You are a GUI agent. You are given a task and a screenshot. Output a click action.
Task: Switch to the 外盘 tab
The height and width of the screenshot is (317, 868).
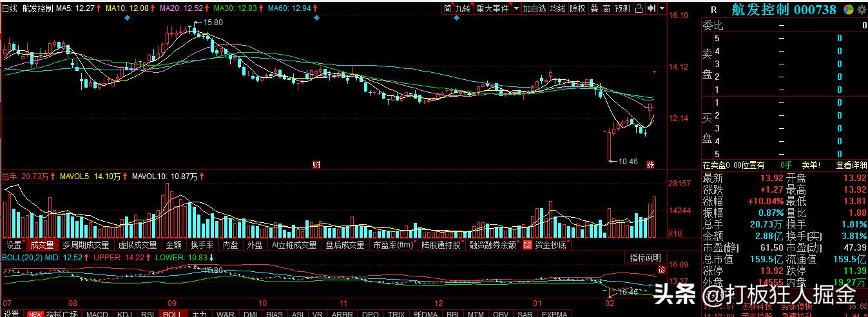pos(255,245)
